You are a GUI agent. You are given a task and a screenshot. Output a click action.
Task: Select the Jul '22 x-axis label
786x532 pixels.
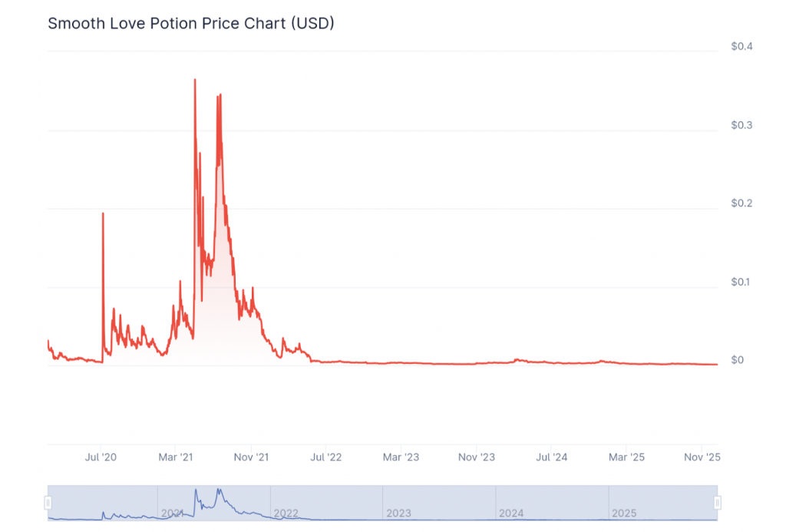[x=326, y=458]
